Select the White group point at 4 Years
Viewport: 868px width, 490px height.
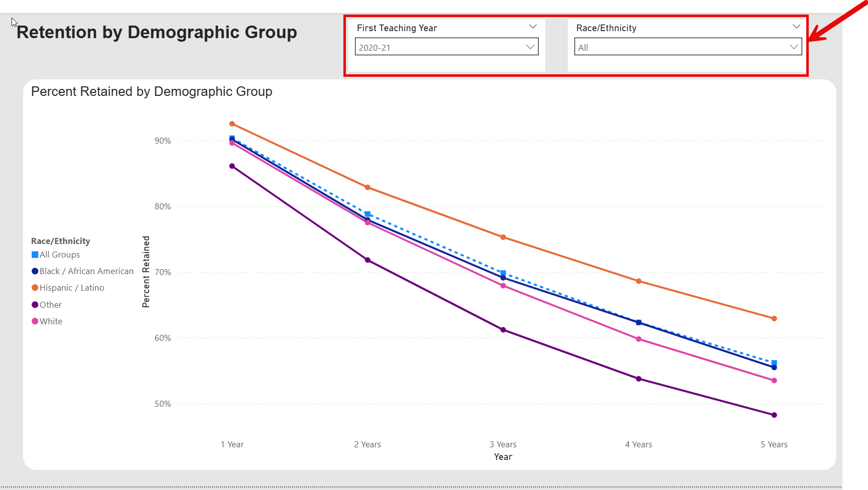tap(639, 339)
